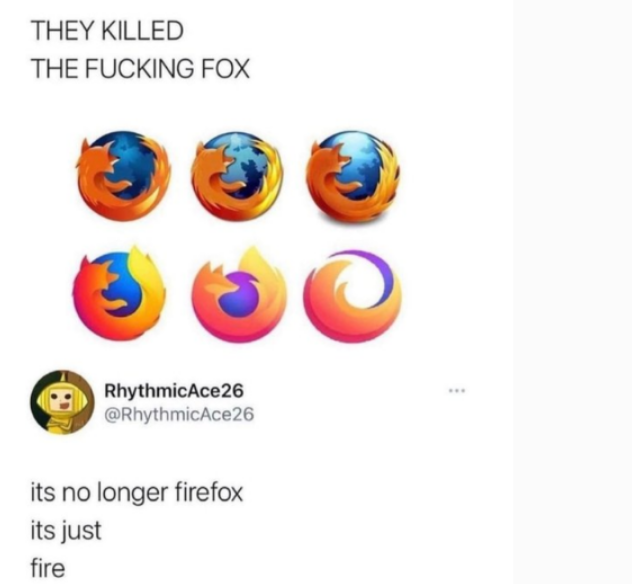Viewport: 632px width, 584px height.
Task: Click the second headline line ending in FOX
Action: click(x=140, y=68)
